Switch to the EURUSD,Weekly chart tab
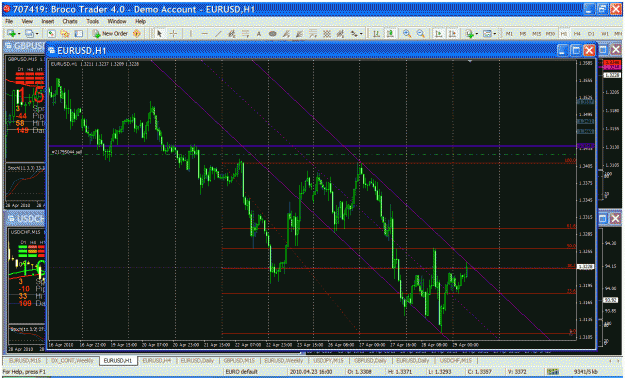This screenshot has width=625, height=378. 284,360
